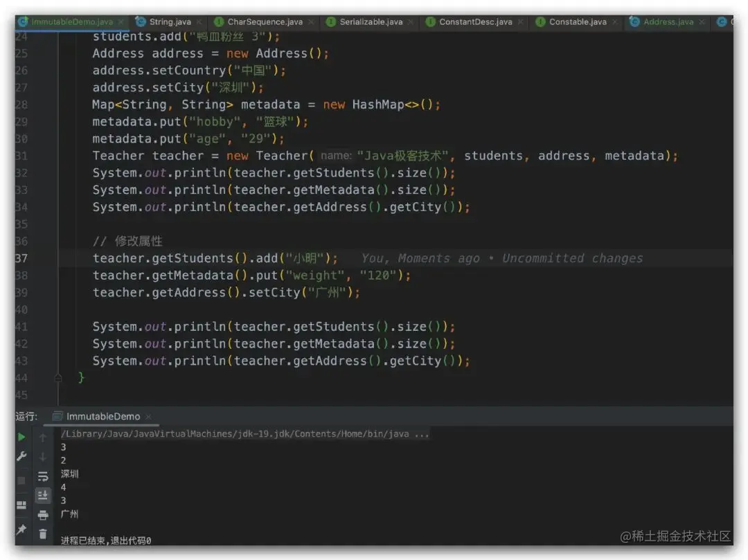Open CharSequence.java editor tab

[x=265, y=22]
